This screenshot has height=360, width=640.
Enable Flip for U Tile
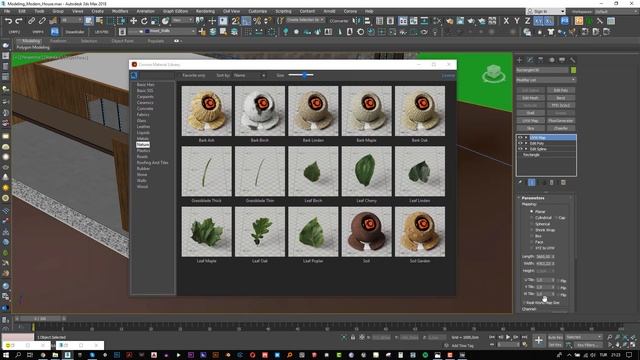click(559, 281)
